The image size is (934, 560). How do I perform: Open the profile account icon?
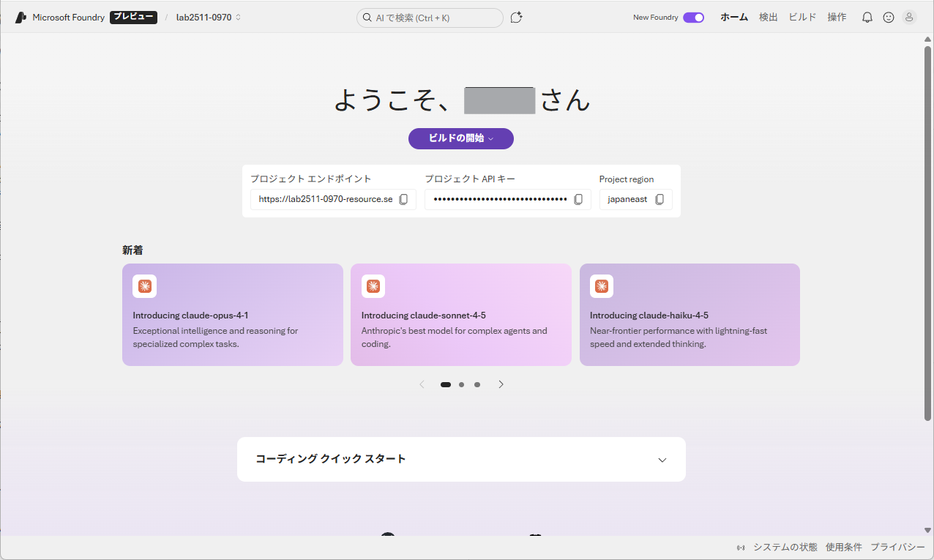pyautogui.click(x=909, y=17)
